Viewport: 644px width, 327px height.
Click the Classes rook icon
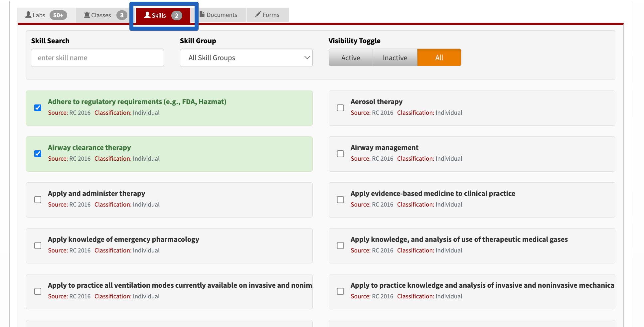[x=87, y=15]
